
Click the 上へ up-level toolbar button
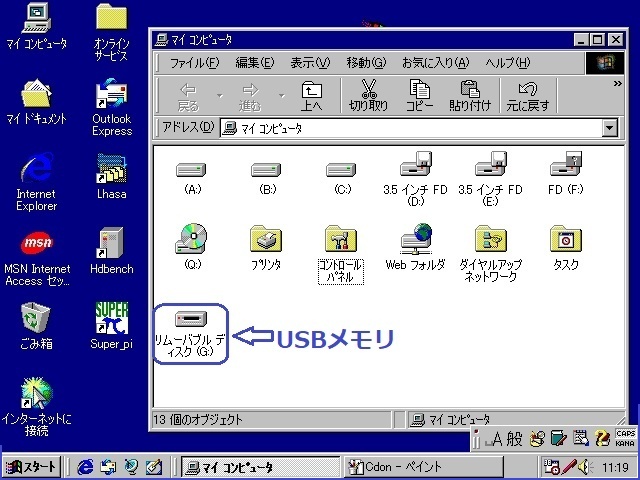tap(311, 97)
